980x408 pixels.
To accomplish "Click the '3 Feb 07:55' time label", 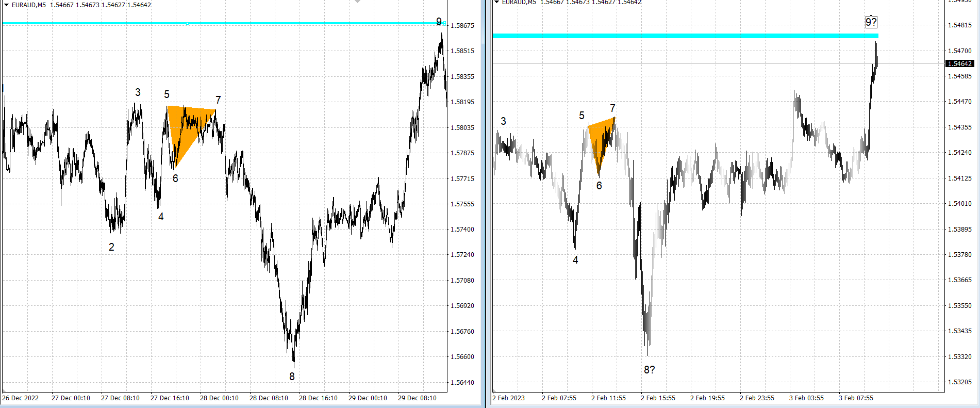I will (856, 398).
